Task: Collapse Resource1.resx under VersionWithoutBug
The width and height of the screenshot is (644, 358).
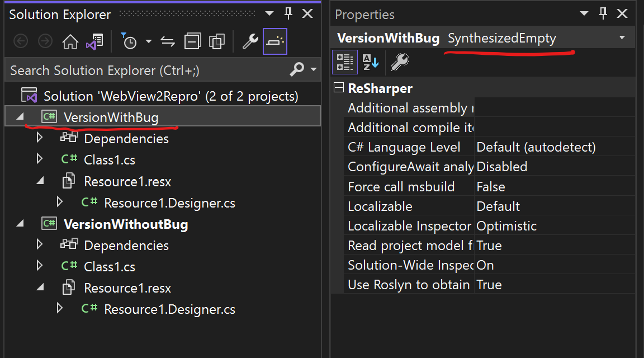Action: (x=40, y=288)
